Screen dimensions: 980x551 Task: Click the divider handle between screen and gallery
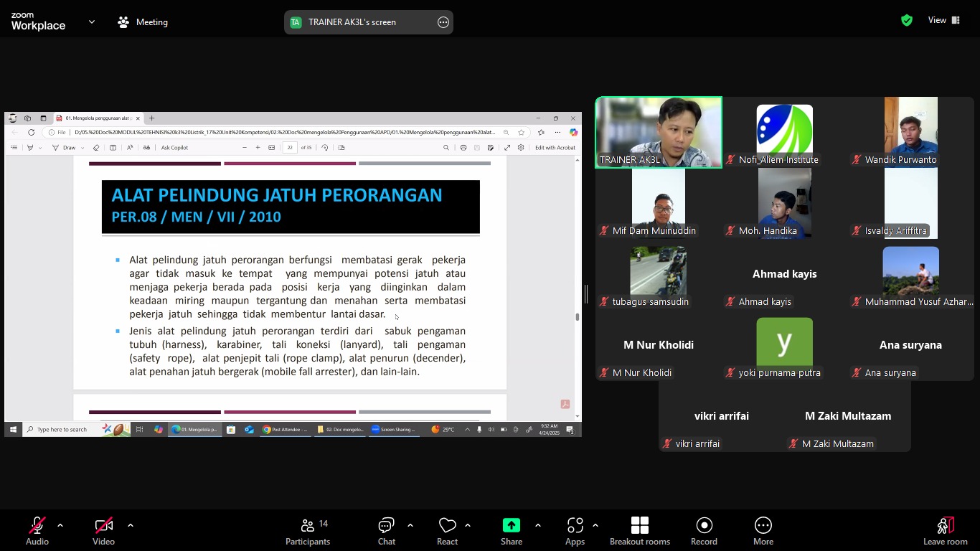pos(586,293)
